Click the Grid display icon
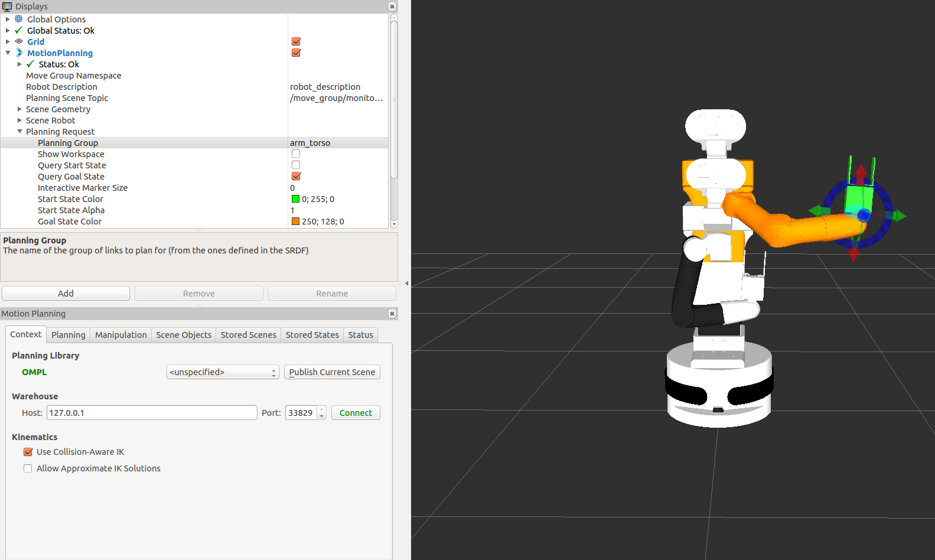 pyautogui.click(x=19, y=41)
